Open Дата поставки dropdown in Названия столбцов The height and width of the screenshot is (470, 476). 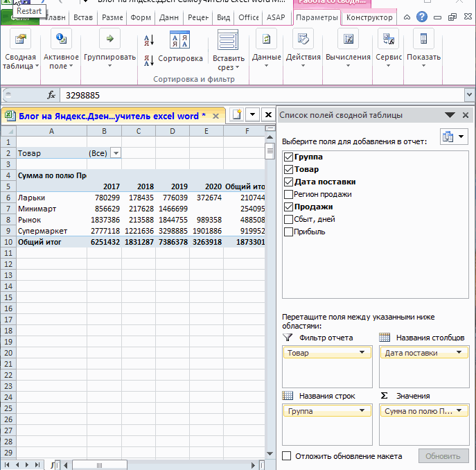[459, 352]
